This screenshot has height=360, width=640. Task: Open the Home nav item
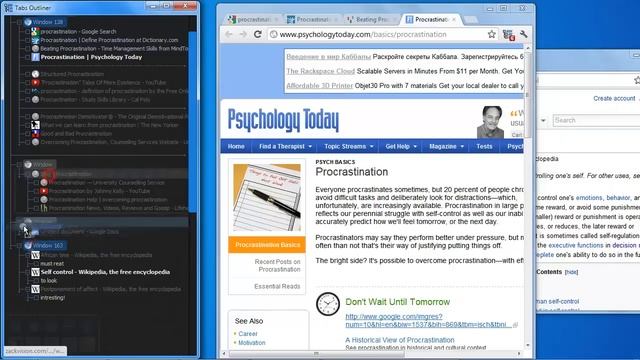(236, 146)
